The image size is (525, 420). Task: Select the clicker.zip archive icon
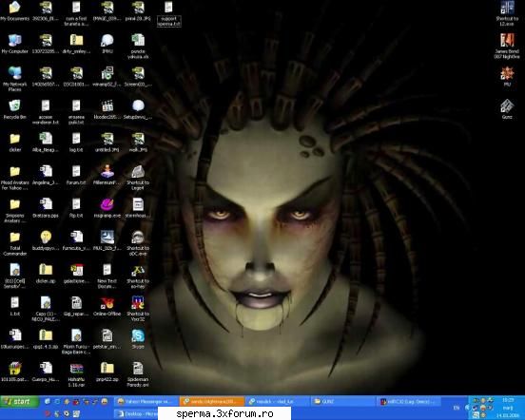(46, 274)
